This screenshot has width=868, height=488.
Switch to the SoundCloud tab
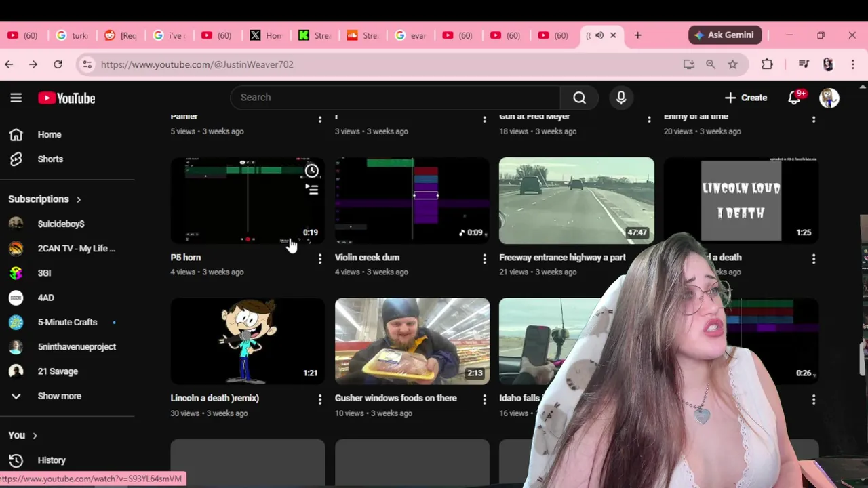pyautogui.click(x=362, y=35)
